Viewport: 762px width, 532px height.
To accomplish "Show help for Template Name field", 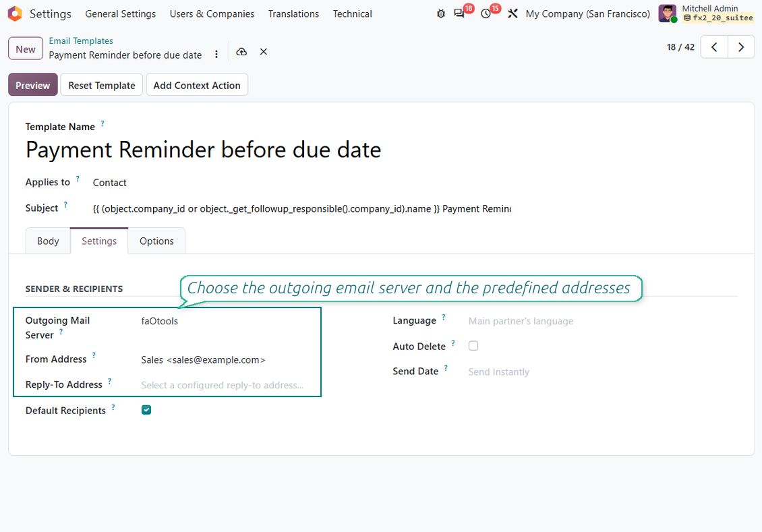I will (102, 124).
